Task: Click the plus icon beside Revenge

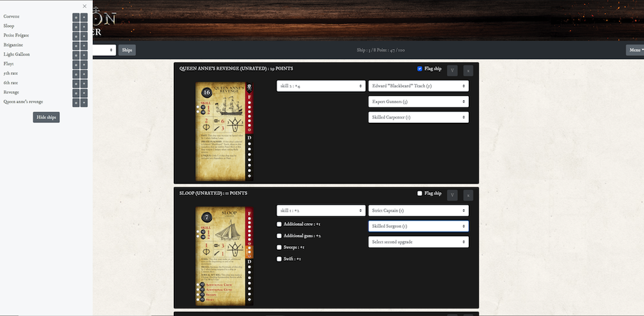Action: coord(84,93)
